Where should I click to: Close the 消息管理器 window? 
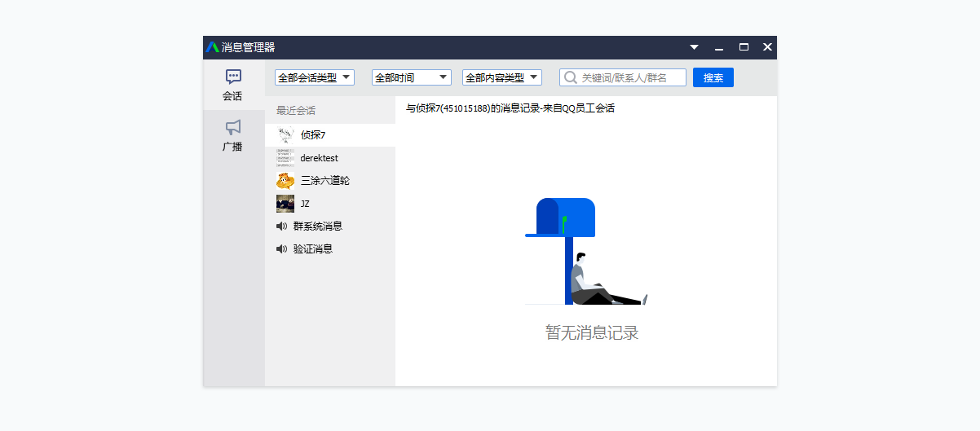click(767, 47)
